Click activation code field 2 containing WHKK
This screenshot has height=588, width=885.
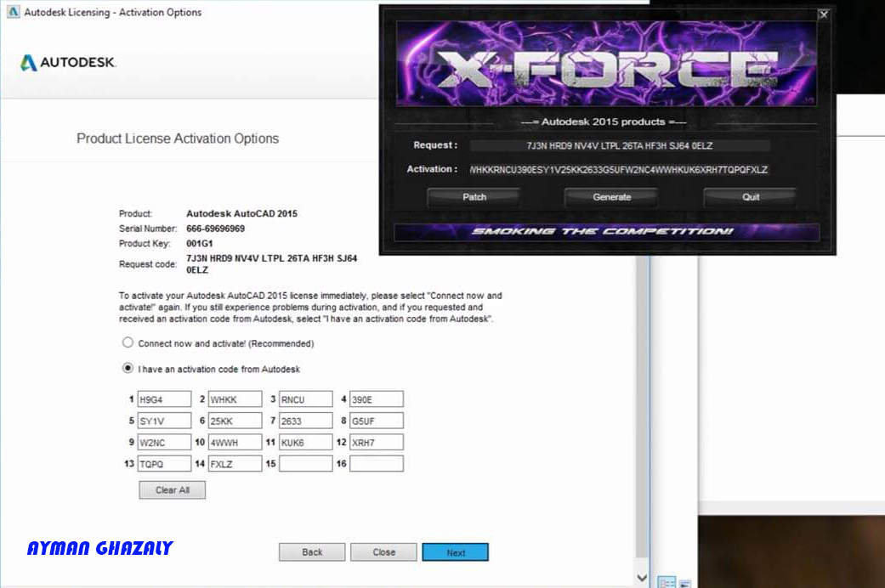click(x=235, y=399)
